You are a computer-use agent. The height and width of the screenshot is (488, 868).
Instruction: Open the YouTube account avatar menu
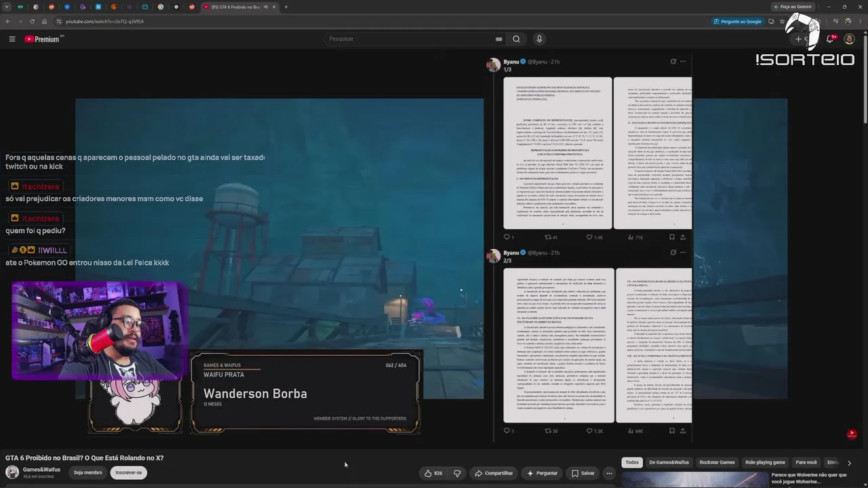[849, 39]
